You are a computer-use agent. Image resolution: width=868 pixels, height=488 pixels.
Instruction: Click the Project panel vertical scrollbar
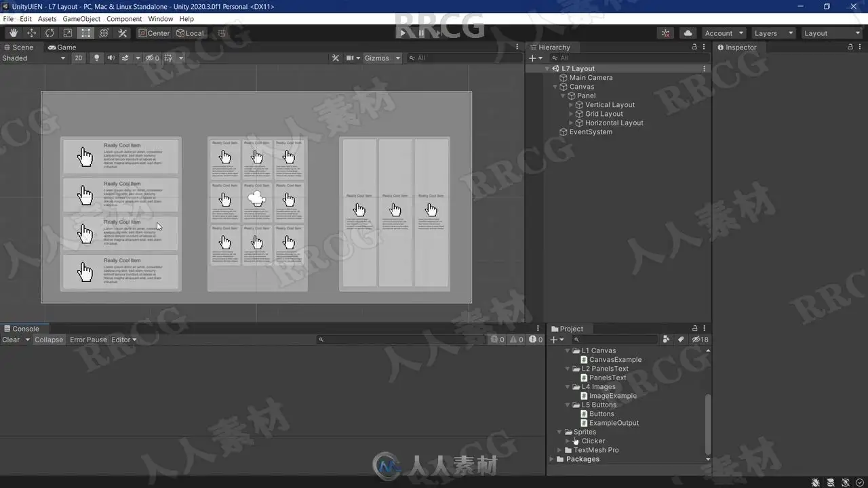click(x=707, y=424)
